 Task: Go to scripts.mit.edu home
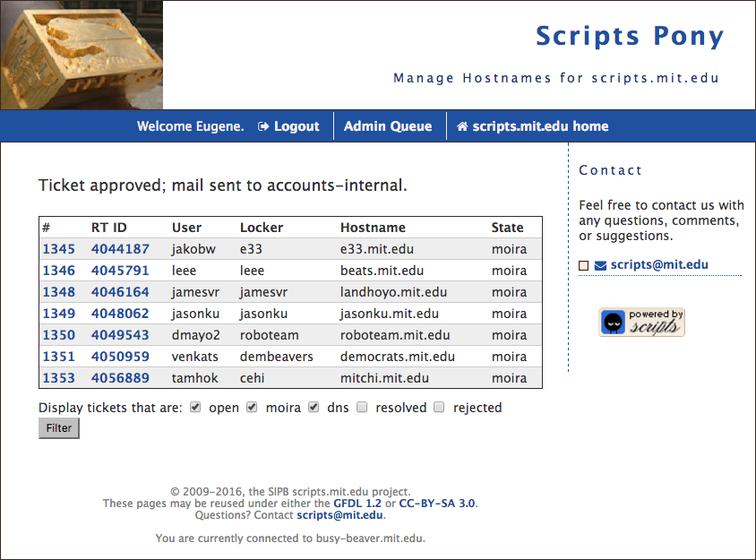click(532, 126)
